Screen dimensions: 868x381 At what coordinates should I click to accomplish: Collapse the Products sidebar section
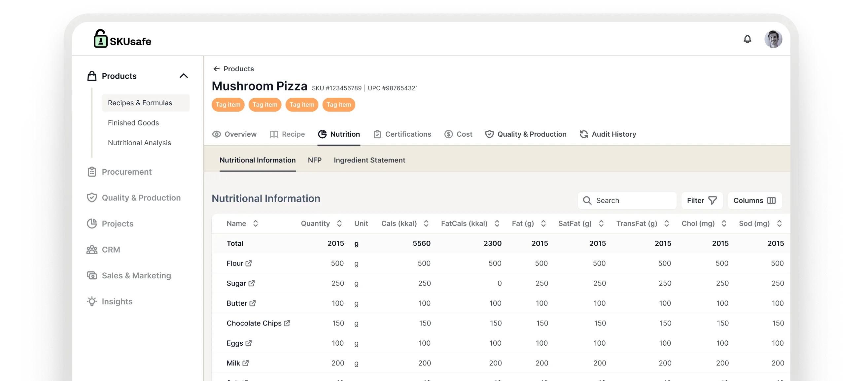click(x=184, y=76)
